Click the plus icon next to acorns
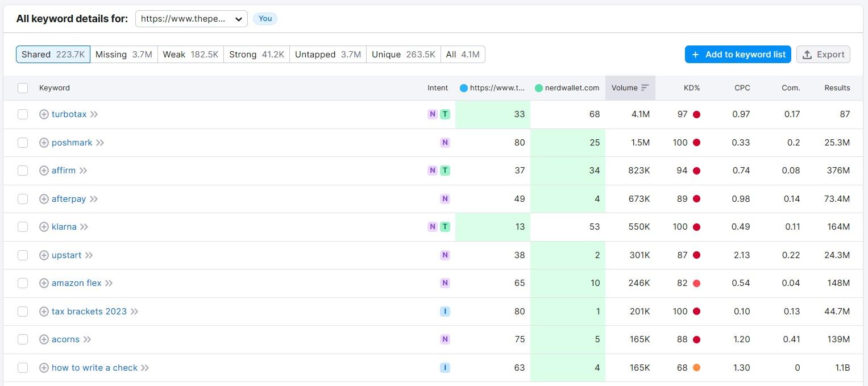868x386 pixels. pos(44,339)
